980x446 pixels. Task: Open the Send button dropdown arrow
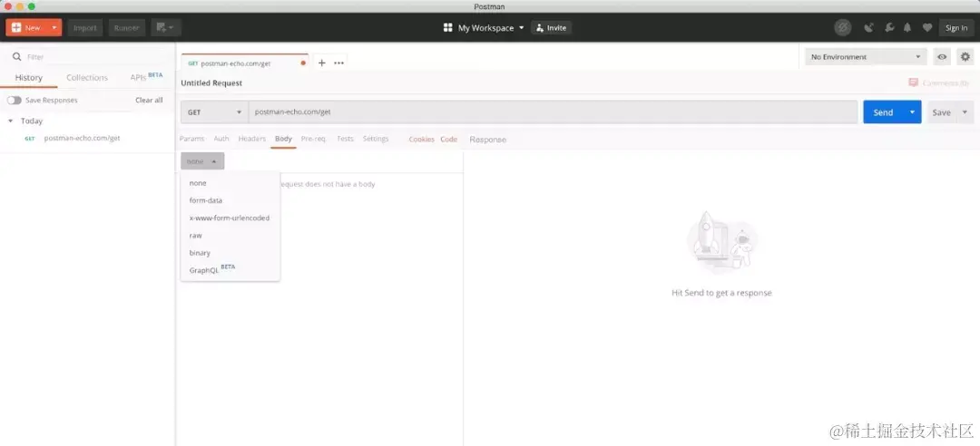click(913, 112)
